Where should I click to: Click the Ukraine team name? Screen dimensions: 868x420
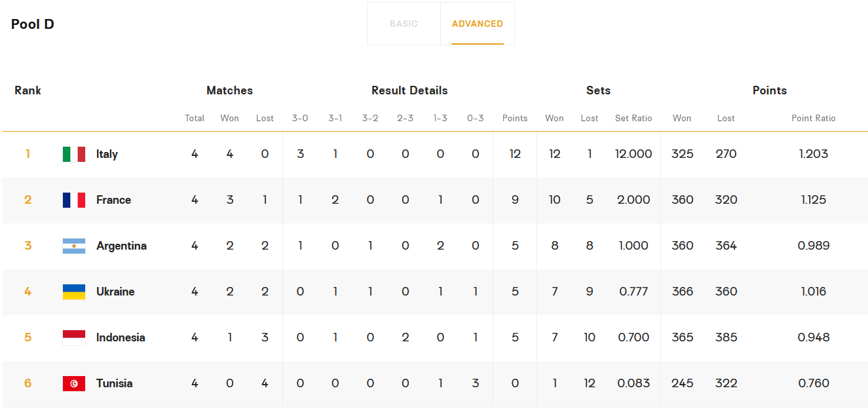coord(115,292)
